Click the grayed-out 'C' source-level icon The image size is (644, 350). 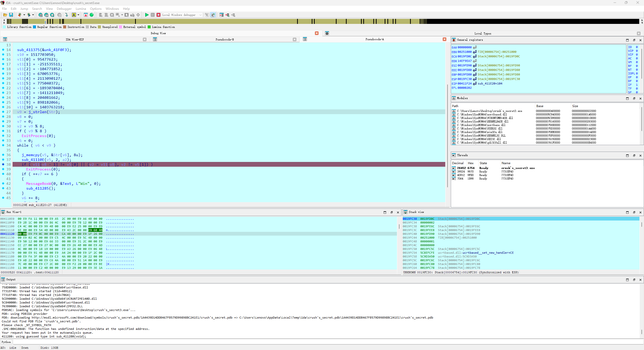point(207,15)
